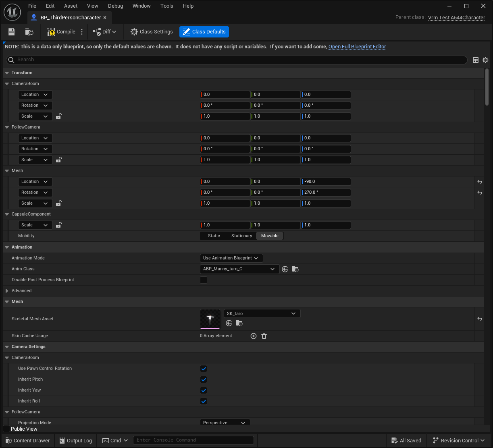Compile the blueprint
The image size is (493, 448).
[x=61, y=32]
